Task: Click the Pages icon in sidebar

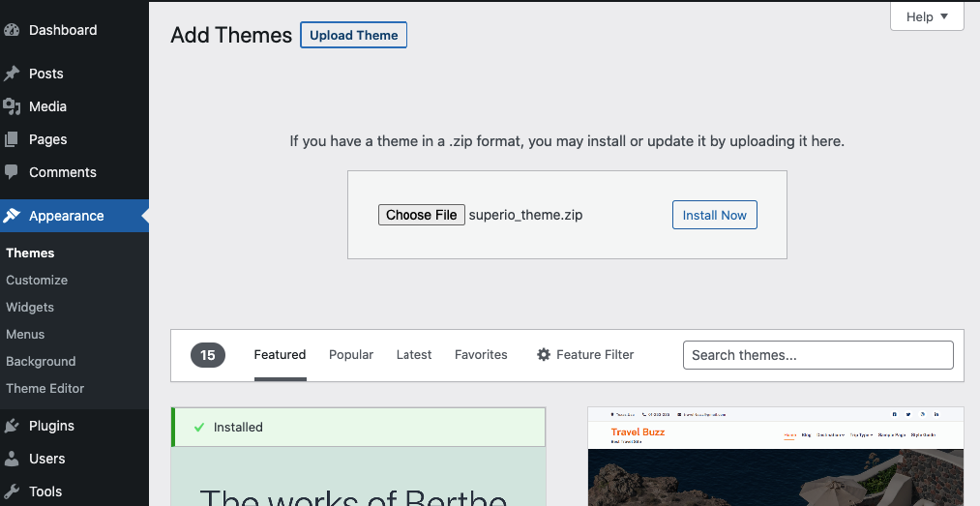Action: 12,139
